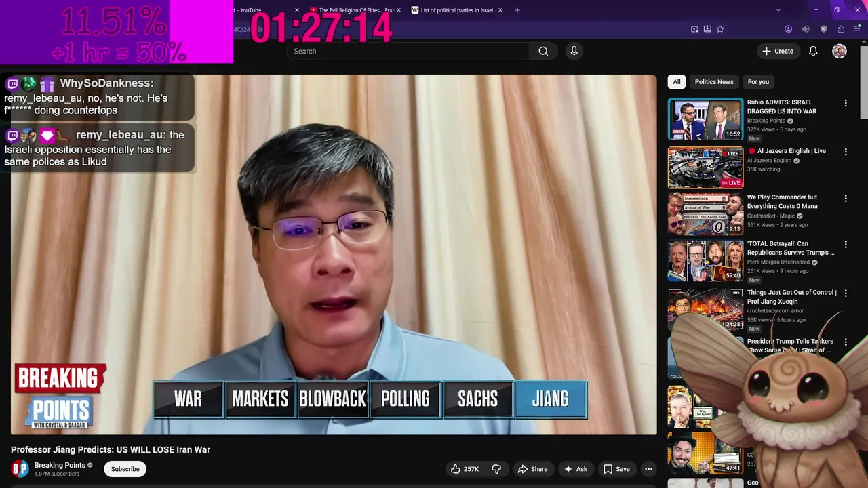Image resolution: width=868 pixels, height=488 pixels.
Task: Like the video with thumbs-up button
Action: click(x=465, y=469)
